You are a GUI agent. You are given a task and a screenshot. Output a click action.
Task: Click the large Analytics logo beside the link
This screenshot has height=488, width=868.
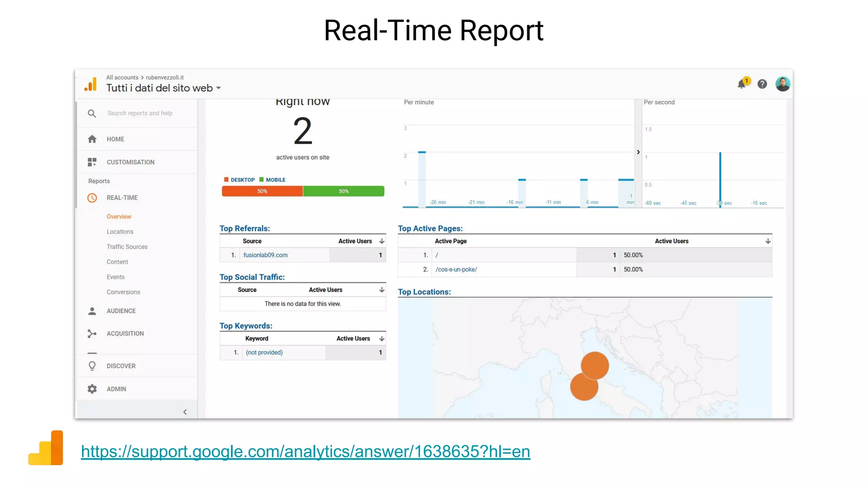coord(46,448)
